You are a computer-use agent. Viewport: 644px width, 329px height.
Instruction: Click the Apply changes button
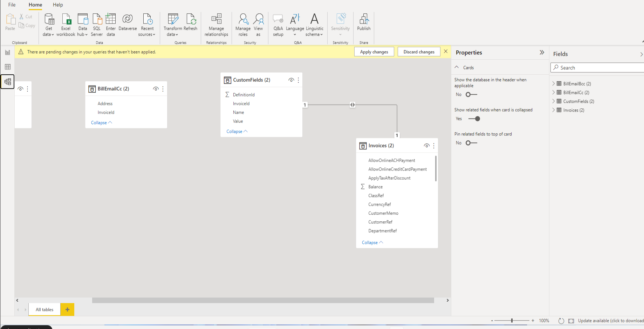point(374,52)
